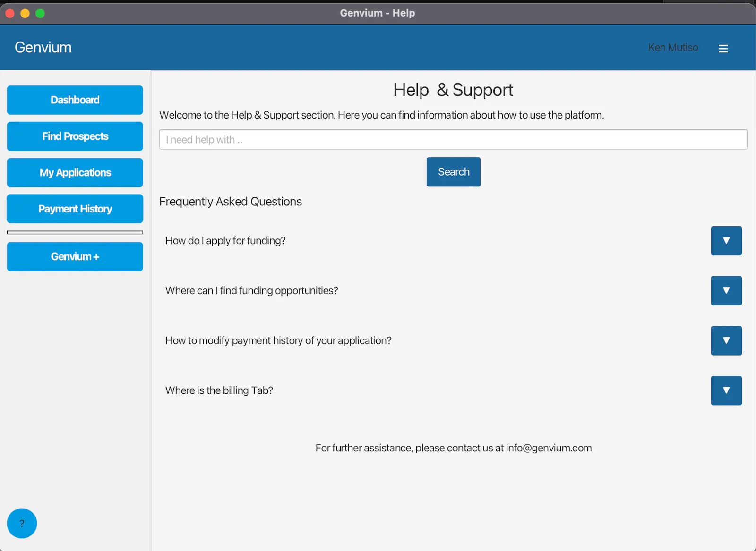Click 'Where can I find funding opportunities?' text
The height and width of the screenshot is (551, 756).
click(252, 291)
